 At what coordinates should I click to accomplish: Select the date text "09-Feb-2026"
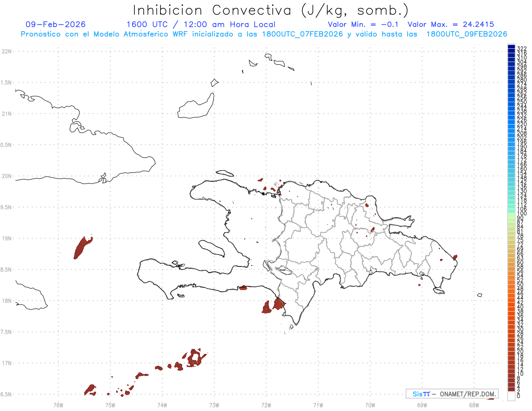pyautogui.click(x=56, y=24)
